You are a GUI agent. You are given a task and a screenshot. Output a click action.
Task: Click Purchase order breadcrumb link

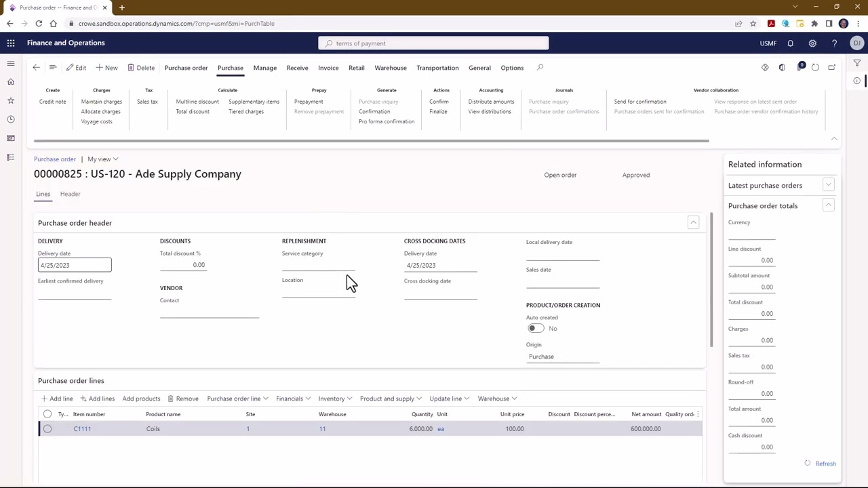tap(55, 159)
